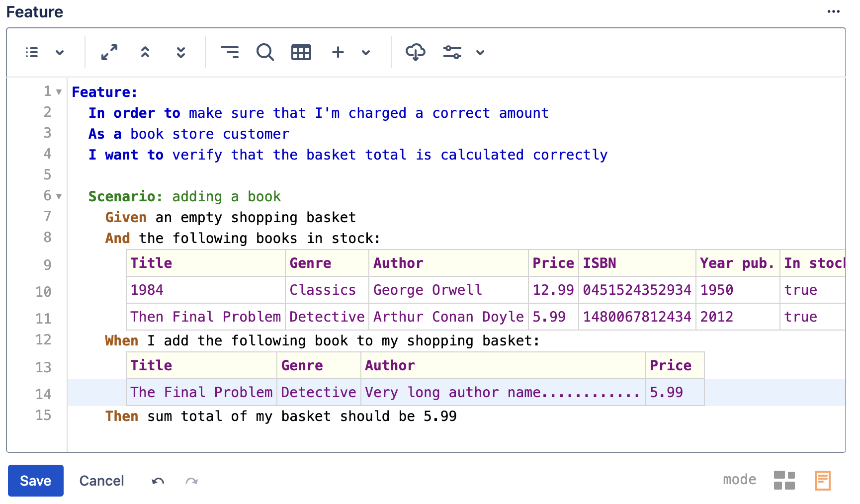Insert a table using table icon
The width and height of the screenshot is (860, 504).
coord(301,52)
